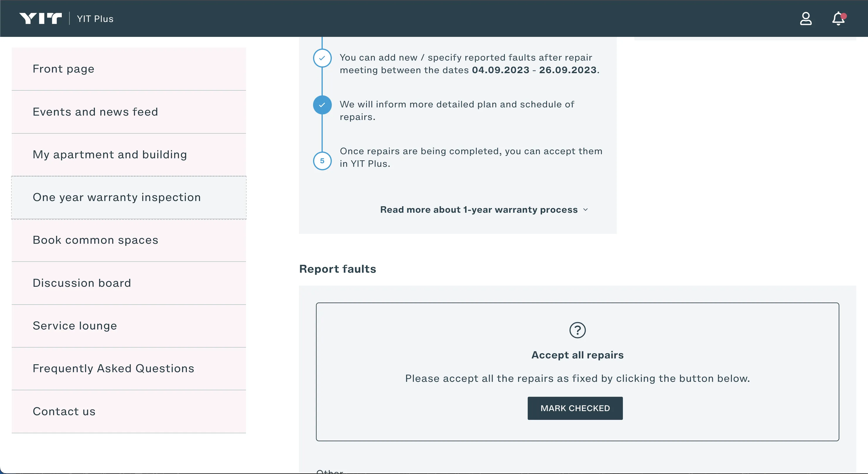Open the user profile icon
868x474 pixels.
[x=806, y=18]
